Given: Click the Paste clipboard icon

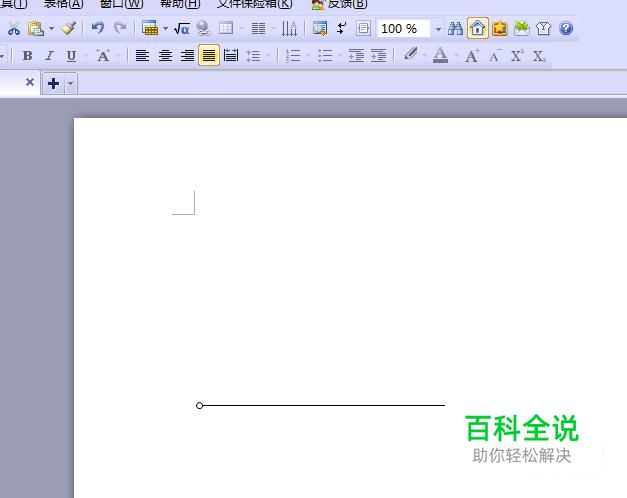Looking at the screenshot, I should [36, 28].
